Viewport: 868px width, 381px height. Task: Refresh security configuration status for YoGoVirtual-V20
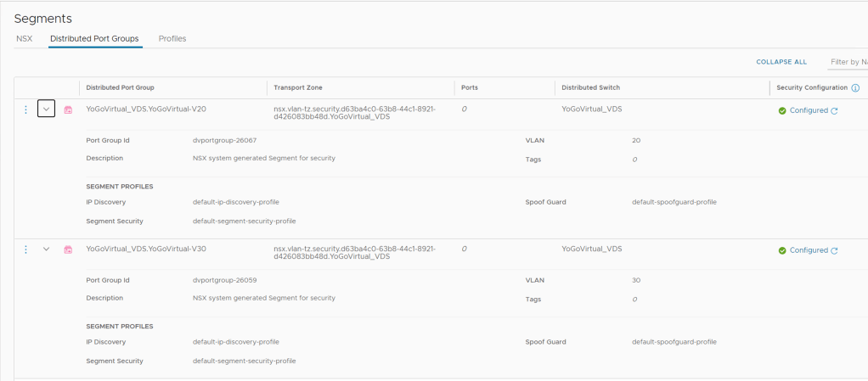click(x=834, y=110)
